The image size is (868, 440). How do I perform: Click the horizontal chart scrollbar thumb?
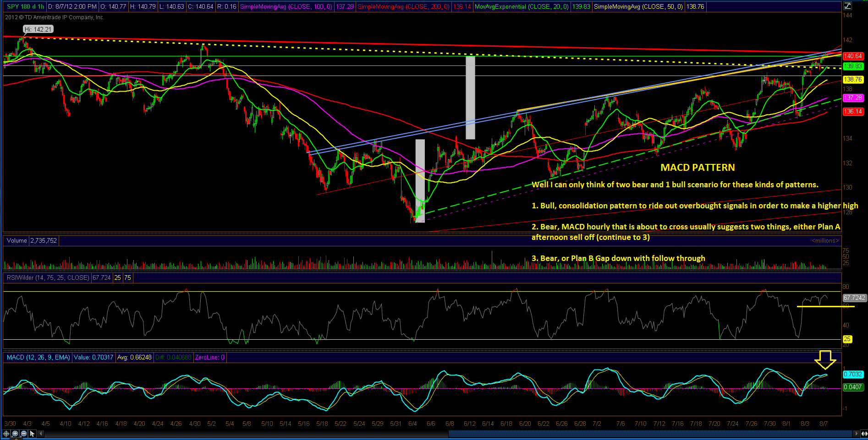650,434
